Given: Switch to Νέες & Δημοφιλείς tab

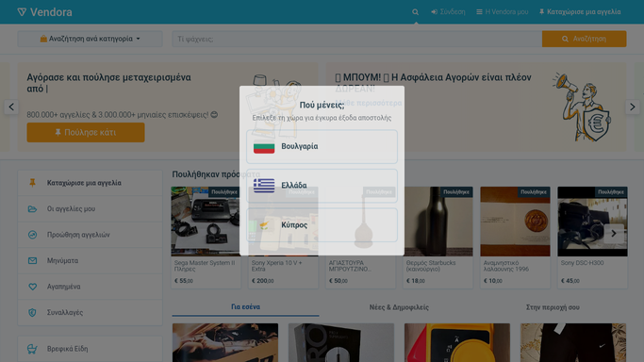Looking at the screenshot, I should tap(399, 307).
